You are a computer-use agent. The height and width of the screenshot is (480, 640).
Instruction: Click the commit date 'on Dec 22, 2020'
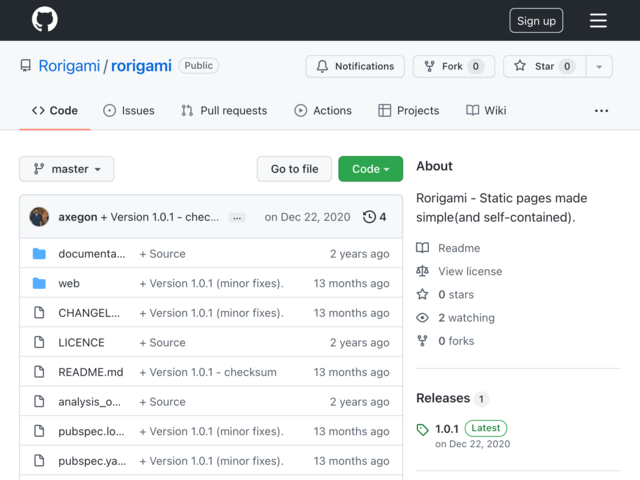point(307,217)
